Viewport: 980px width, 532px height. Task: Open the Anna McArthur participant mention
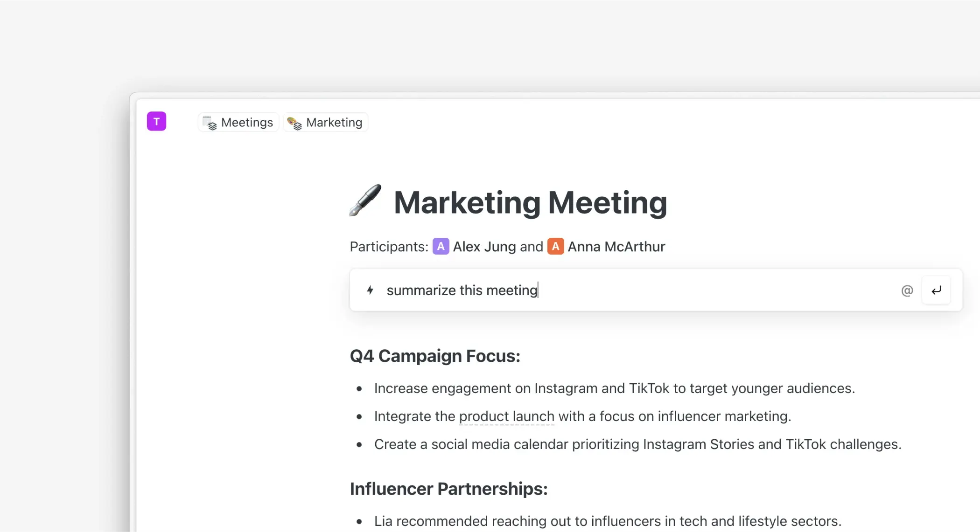616,247
